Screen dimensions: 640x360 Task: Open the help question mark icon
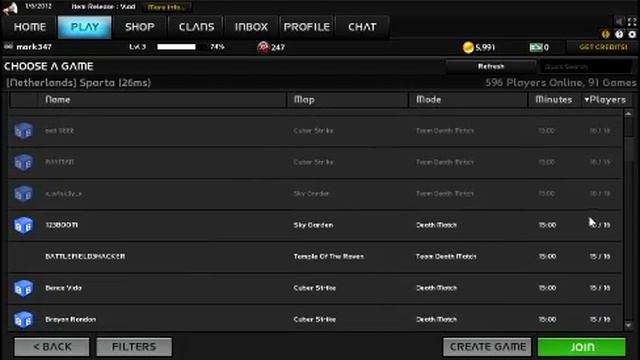pos(619,34)
